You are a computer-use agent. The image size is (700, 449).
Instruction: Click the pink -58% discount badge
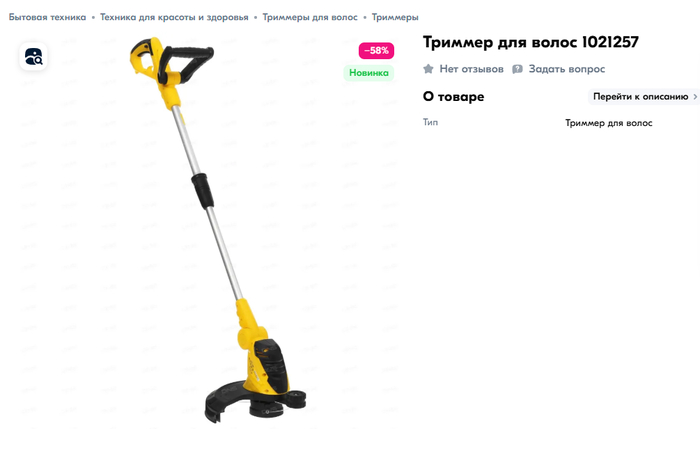pyautogui.click(x=376, y=50)
